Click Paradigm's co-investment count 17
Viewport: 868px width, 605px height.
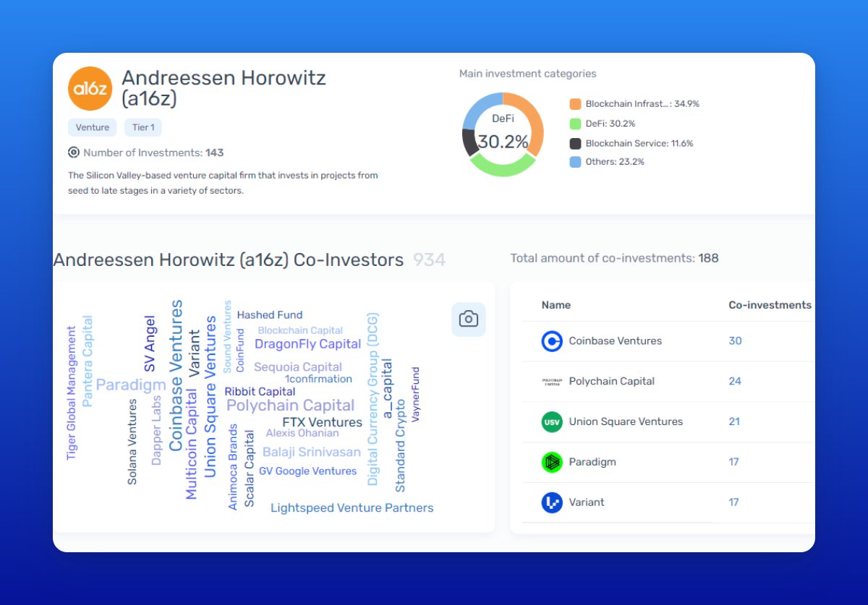click(733, 462)
